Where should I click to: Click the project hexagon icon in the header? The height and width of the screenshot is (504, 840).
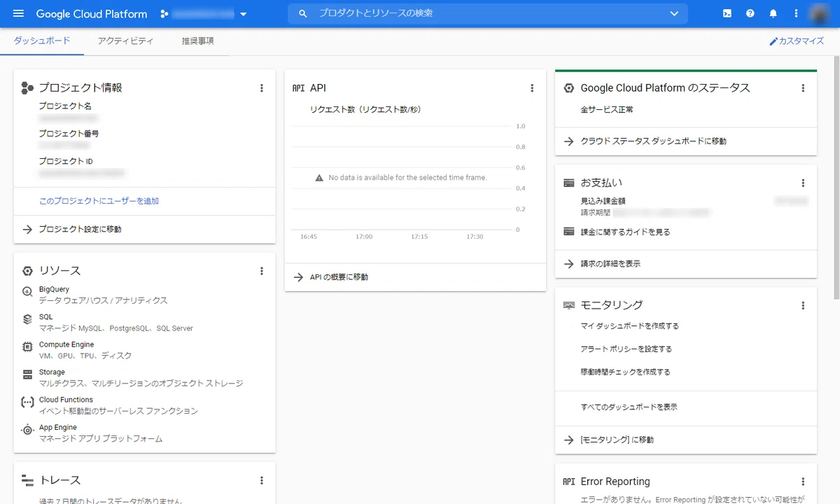(x=164, y=13)
